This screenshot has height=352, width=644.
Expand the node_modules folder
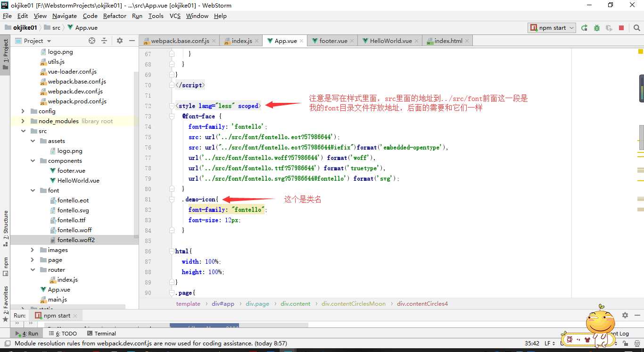click(x=23, y=121)
